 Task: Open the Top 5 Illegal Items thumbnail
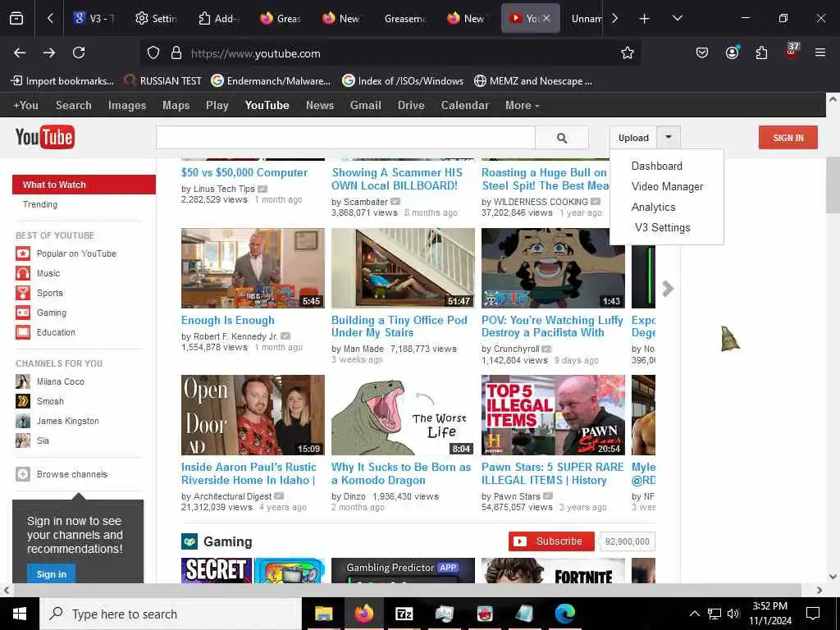[553, 415]
